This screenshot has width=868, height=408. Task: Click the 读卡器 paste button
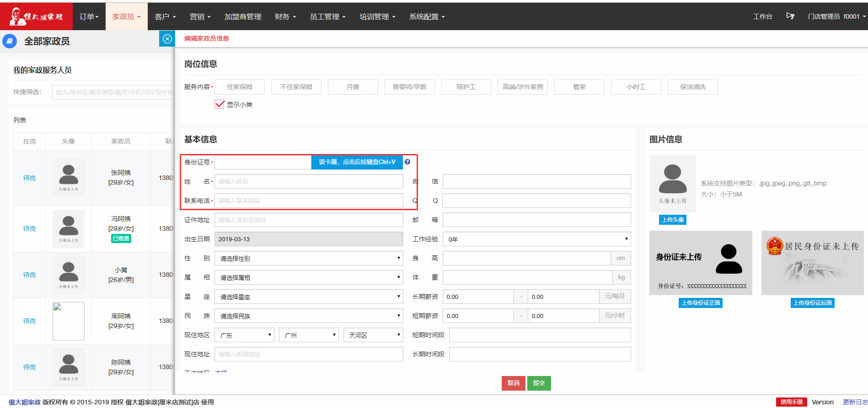[357, 162]
